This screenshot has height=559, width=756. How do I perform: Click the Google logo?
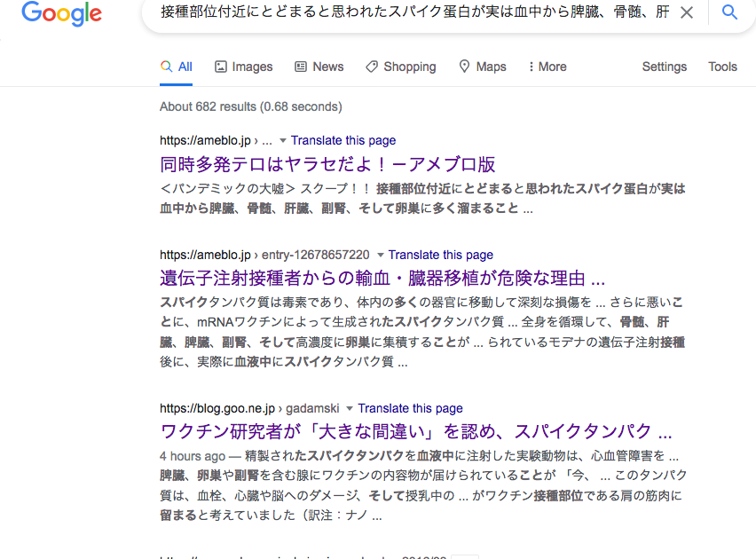(x=62, y=13)
